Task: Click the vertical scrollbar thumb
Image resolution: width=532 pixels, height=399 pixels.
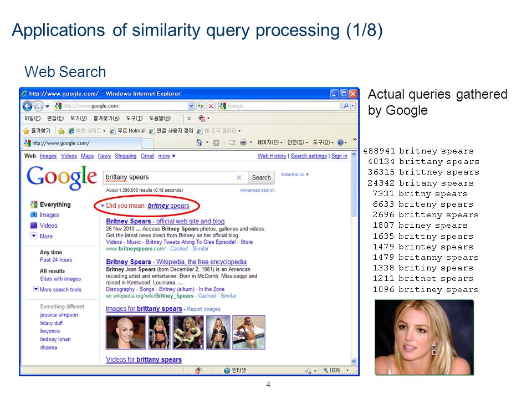Action: click(354, 187)
